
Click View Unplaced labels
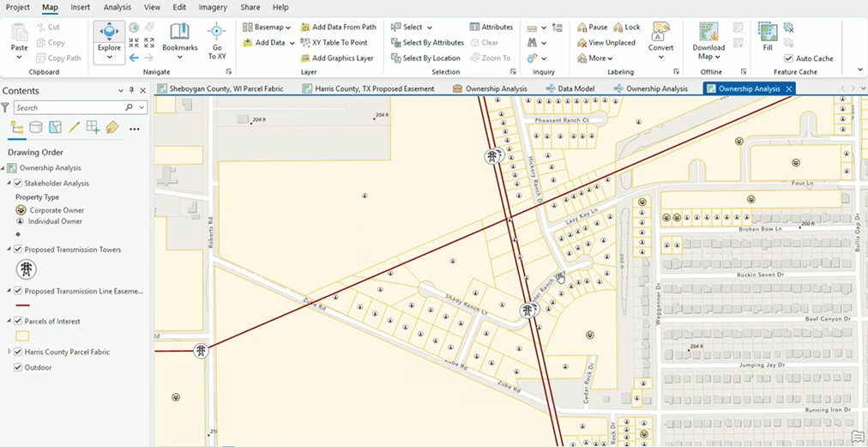tap(606, 42)
